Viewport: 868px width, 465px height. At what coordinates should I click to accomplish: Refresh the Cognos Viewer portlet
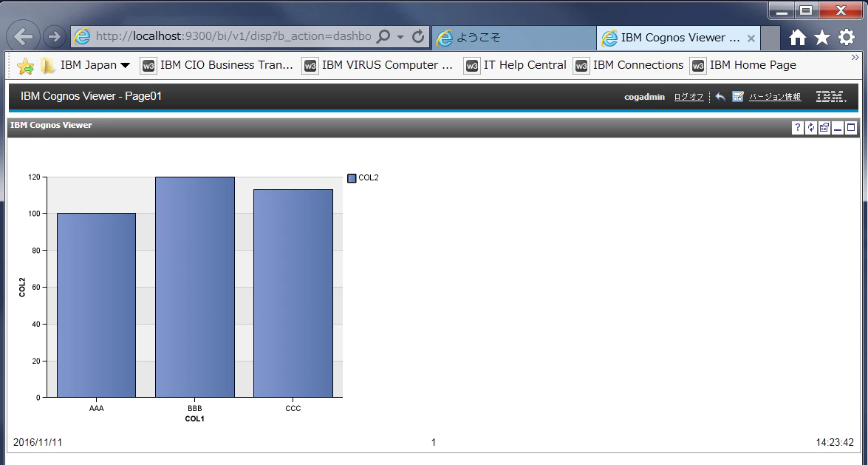(811, 128)
